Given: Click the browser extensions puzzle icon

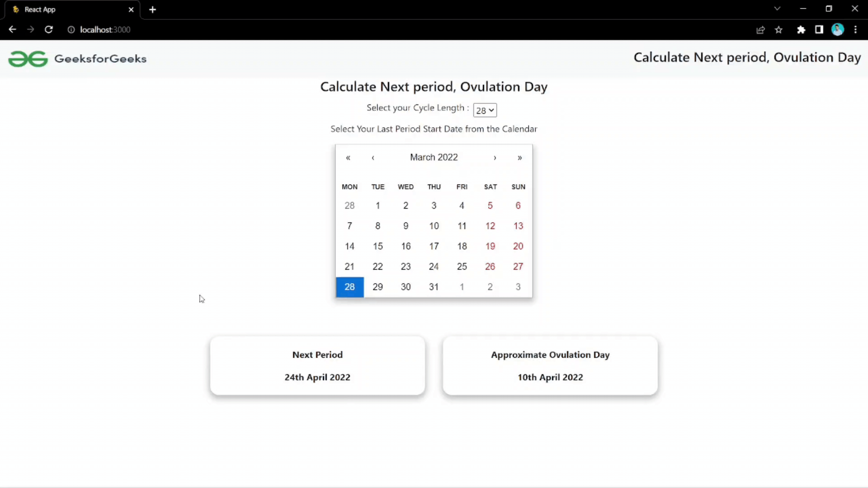Looking at the screenshot, I should coord(801,30).
